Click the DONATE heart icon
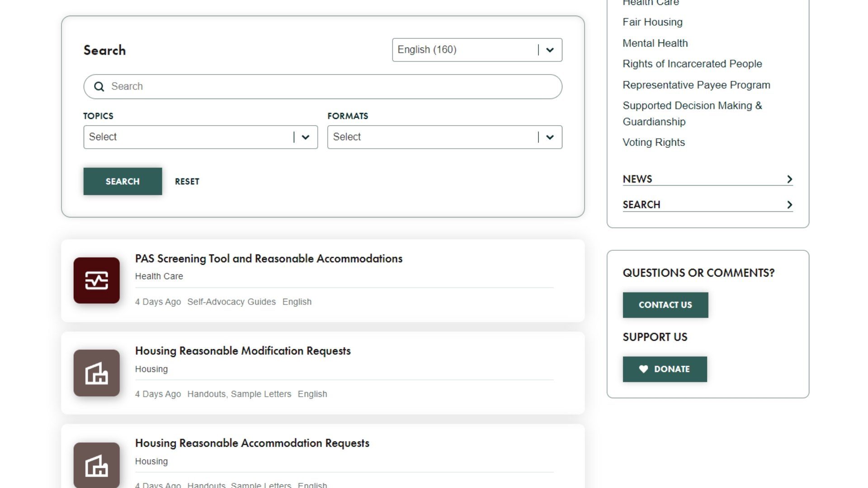 point(643,369)
